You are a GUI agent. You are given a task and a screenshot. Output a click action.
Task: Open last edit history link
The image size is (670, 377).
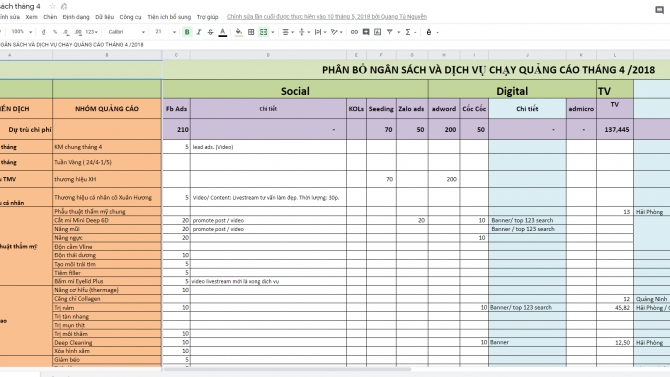[x=327, y=17]
